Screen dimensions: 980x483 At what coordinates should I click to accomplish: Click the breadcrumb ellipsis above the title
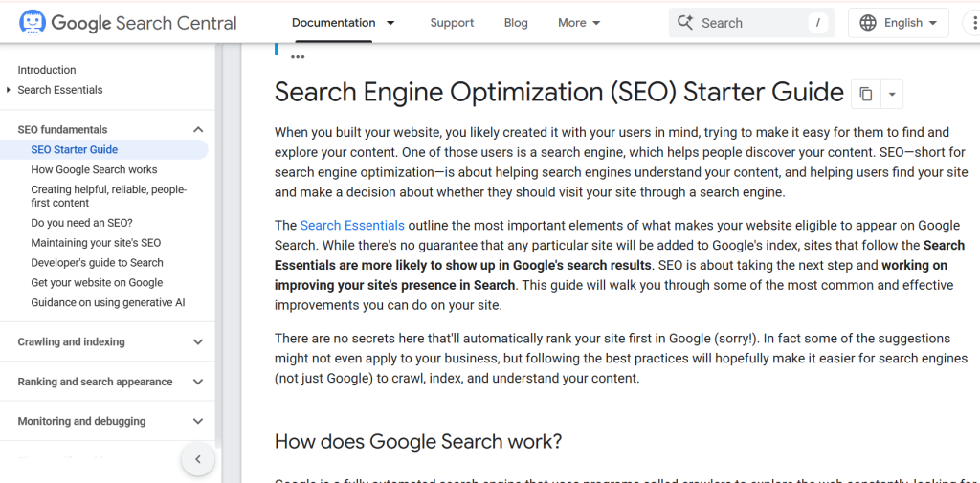(x=298, y=57)
